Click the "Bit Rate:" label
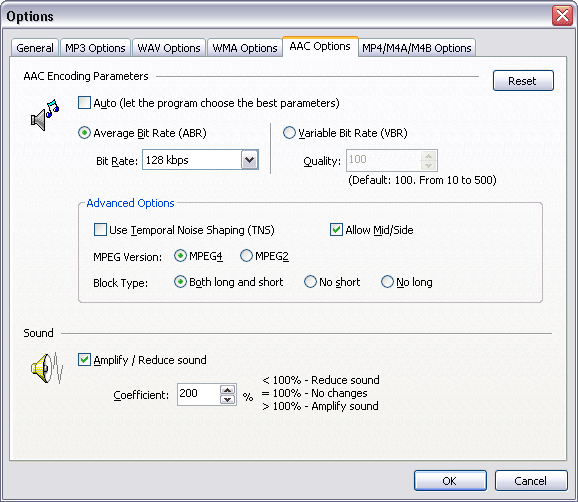The width and height of the screenshot is (578, 502). coord(117,161)
